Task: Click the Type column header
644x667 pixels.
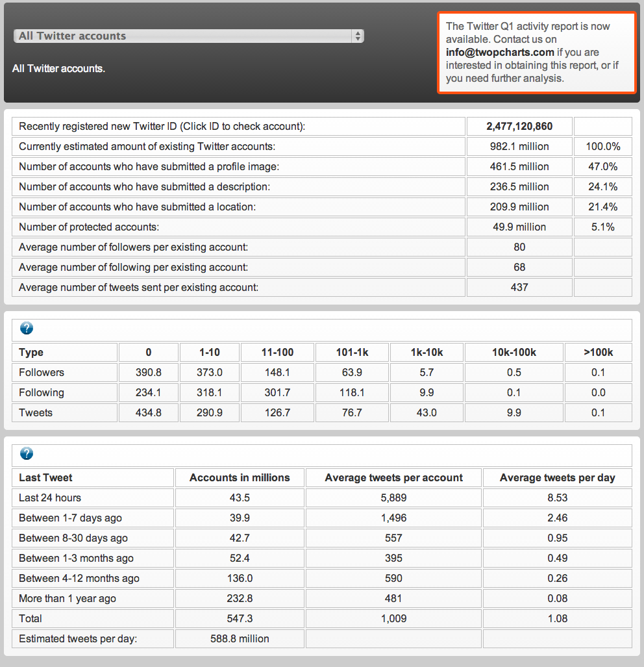Action: [31, 352]
